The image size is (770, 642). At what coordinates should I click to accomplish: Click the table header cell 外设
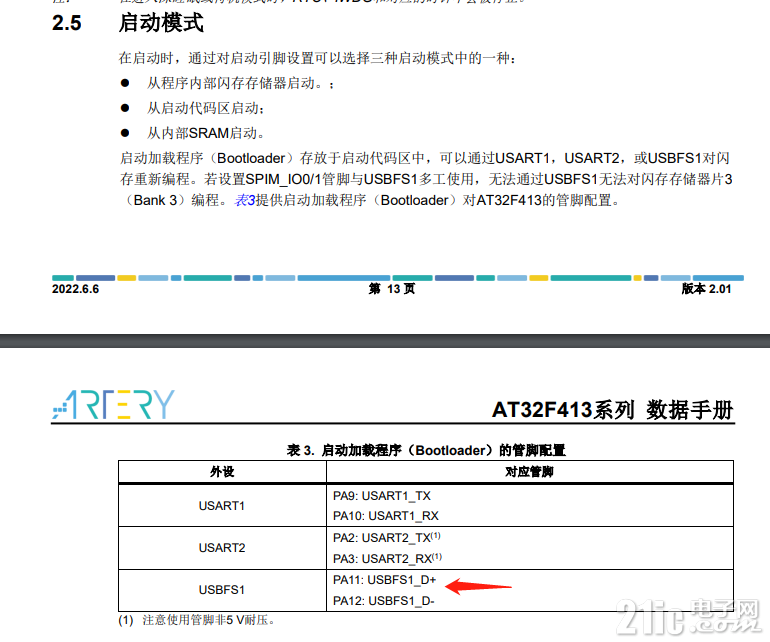222,472
